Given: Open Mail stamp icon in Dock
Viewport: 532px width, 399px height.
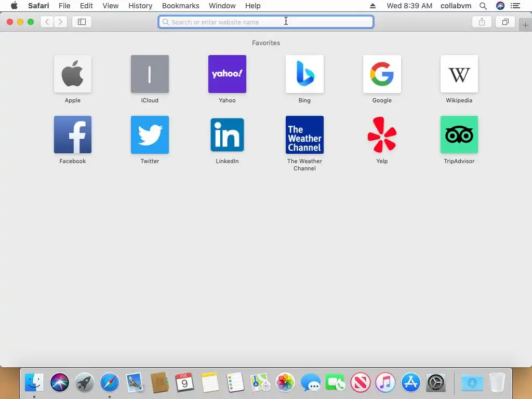Looking at the screenshot, I should coord(135,382).
